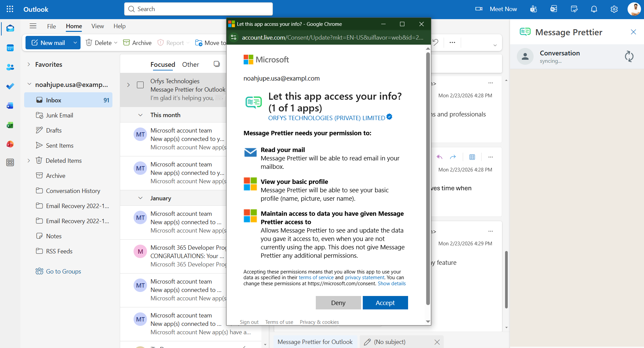This screenshot has height=348, width=644.
Task: Expand the Deleted Items folder
Action: [x=30, y=160]
